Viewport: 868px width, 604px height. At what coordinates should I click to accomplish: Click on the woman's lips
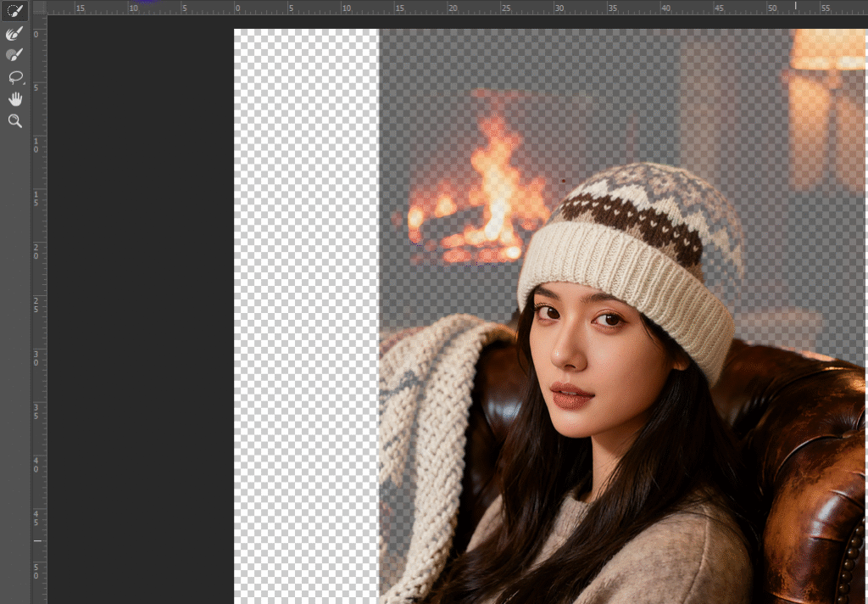572,395
